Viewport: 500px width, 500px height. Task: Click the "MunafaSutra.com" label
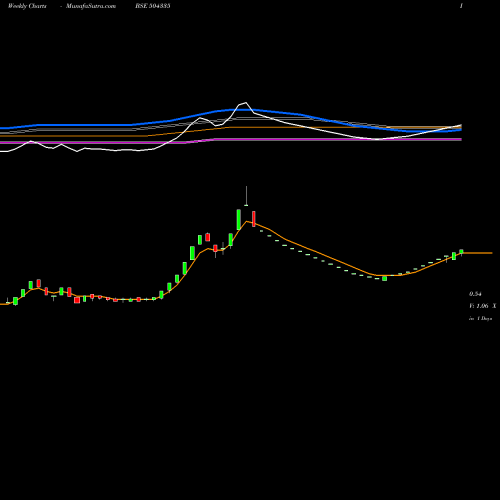[91, 6]
